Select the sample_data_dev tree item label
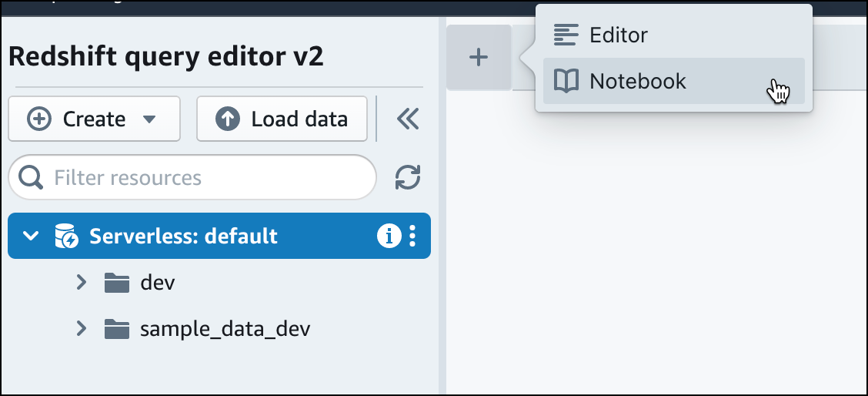Screen dimensions: 868x396 [x=225, y=330]
